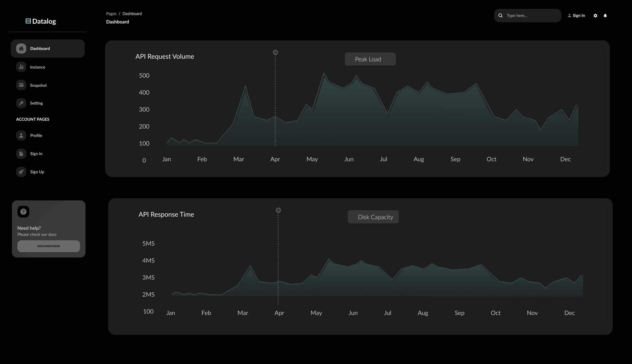Viewport: 632px width, 364px height.
Task: Click Sign In in the top bar
Action: (578, 16)
